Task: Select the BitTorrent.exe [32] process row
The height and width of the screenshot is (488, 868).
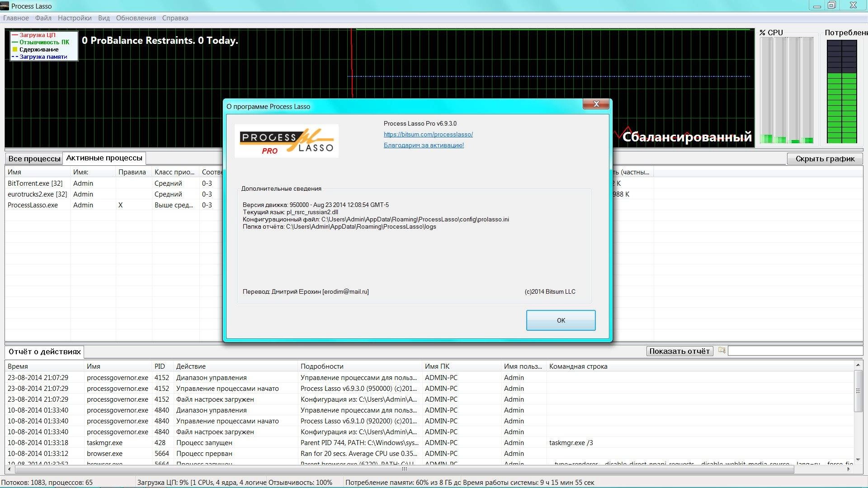Action: 114,183
